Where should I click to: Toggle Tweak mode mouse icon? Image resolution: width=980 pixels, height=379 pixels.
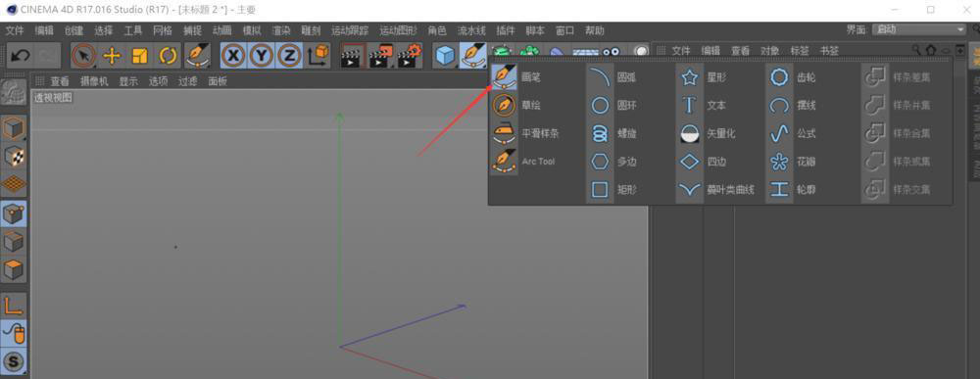tap(14, 333)
